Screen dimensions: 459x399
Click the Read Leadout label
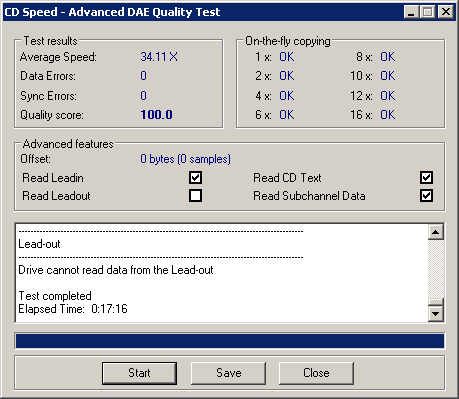point(56,196)
